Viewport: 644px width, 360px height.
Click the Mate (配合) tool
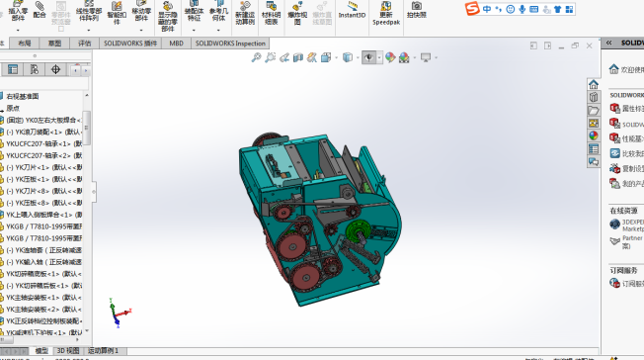point(40,10)
